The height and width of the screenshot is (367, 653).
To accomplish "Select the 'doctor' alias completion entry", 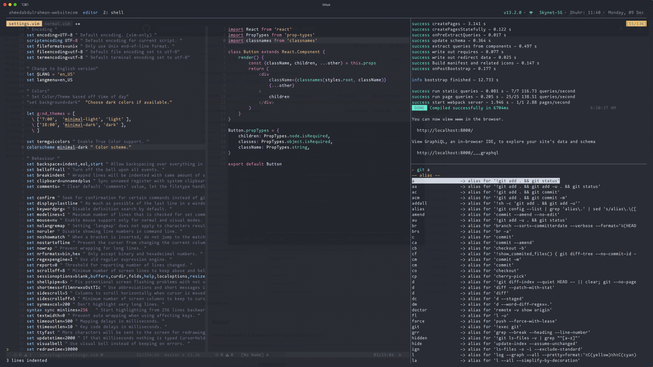I will [x=482, y=310].
